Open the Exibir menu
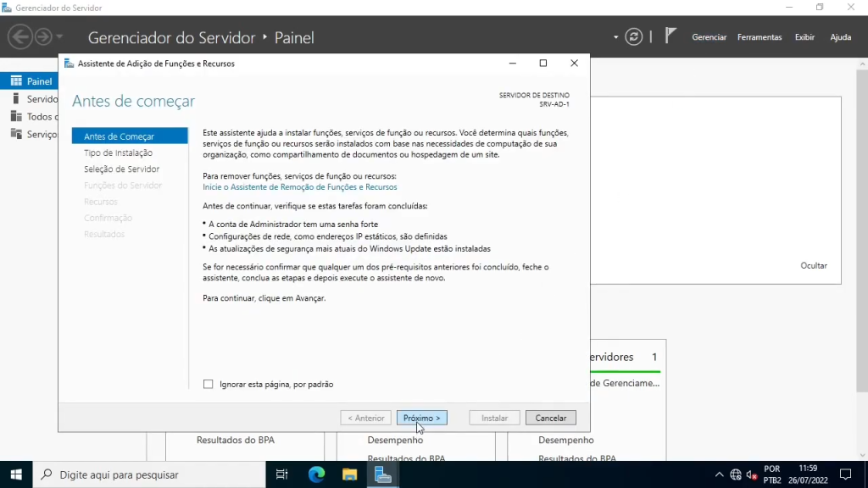Viewport: 868px width, 488px height. (x=804, y=37)
